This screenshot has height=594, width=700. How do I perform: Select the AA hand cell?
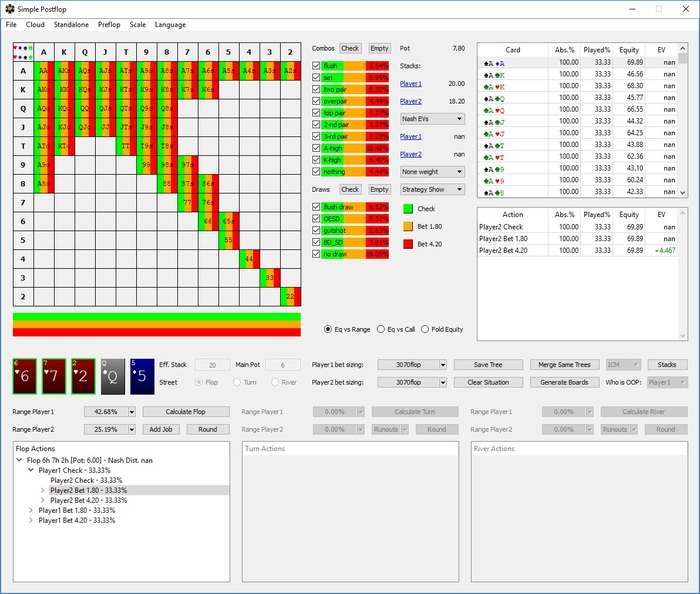[44, 71]
